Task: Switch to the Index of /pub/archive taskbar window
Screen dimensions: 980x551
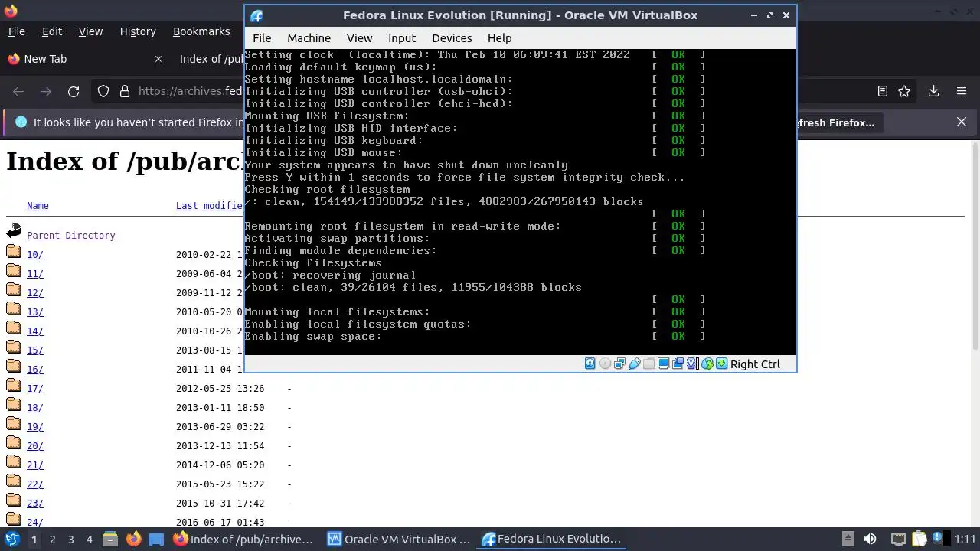Action: pyautogui.click(x=243, y=539)
